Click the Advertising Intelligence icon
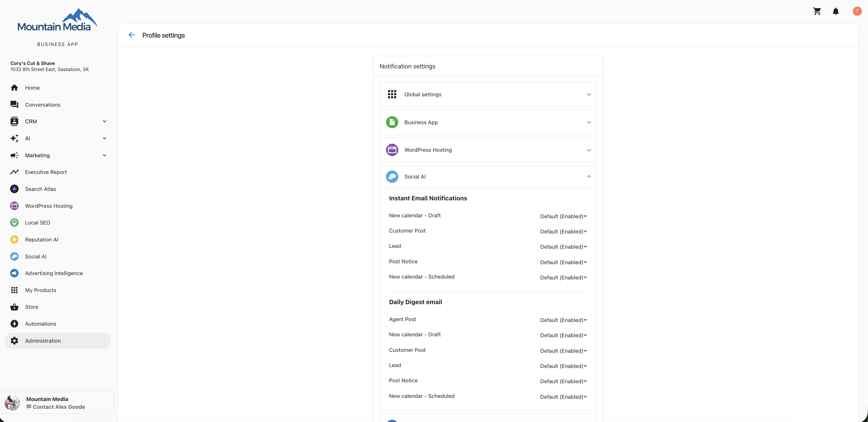The width and height of the screenshot is (868, 422). pos(14,273)
